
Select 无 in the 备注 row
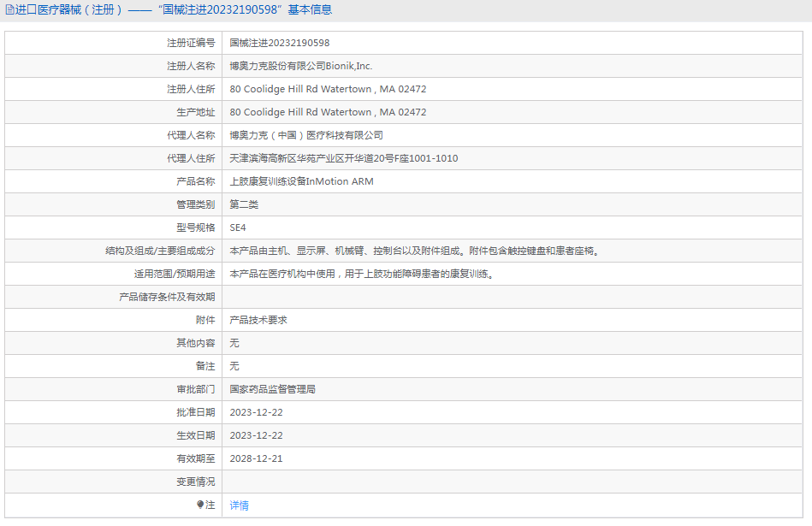234,367
